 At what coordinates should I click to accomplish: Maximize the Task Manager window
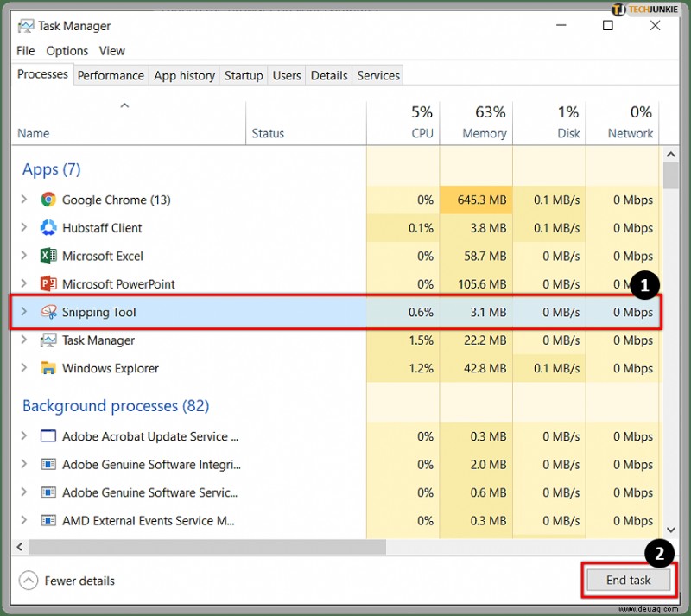tap(608, 26)
